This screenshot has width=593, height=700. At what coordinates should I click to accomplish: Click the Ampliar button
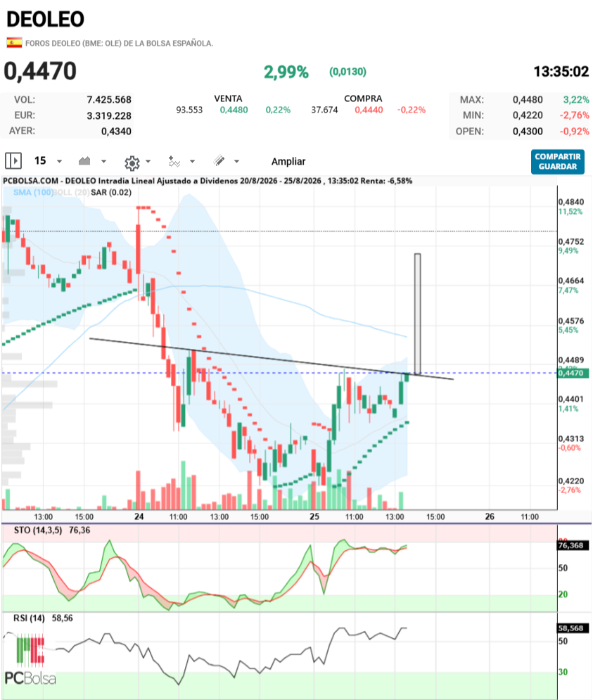click(x=288, y=162)
